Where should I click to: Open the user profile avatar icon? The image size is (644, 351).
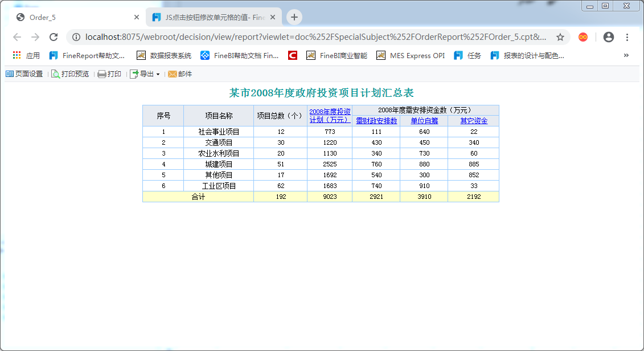click(x=608, y=37)
